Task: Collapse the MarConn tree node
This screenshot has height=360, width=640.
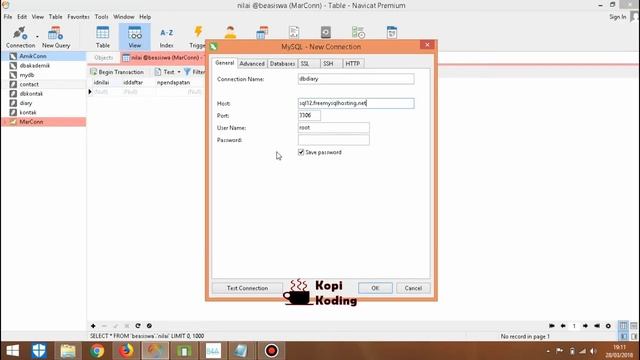Action: (5, 122)
